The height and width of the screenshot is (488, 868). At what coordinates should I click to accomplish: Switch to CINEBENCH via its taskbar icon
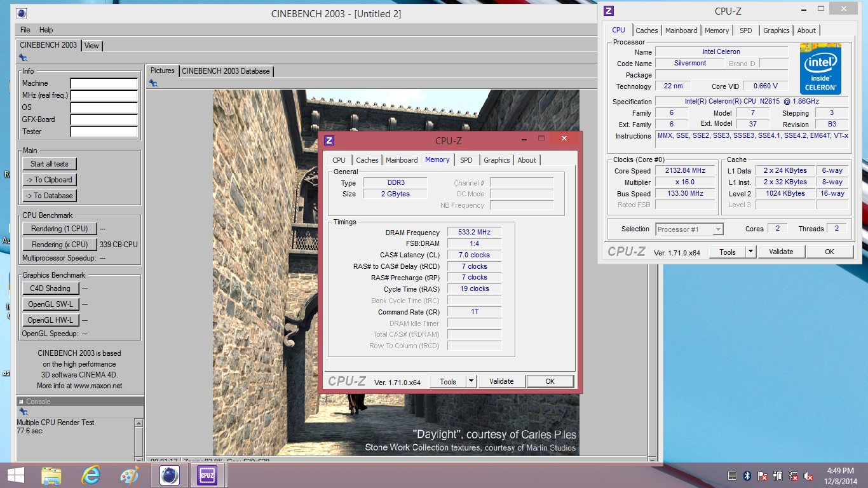point(169,475)
